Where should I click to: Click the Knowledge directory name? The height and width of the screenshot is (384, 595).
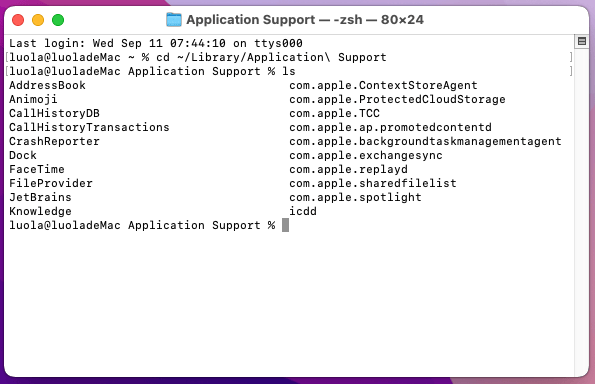tap(40, 211)
